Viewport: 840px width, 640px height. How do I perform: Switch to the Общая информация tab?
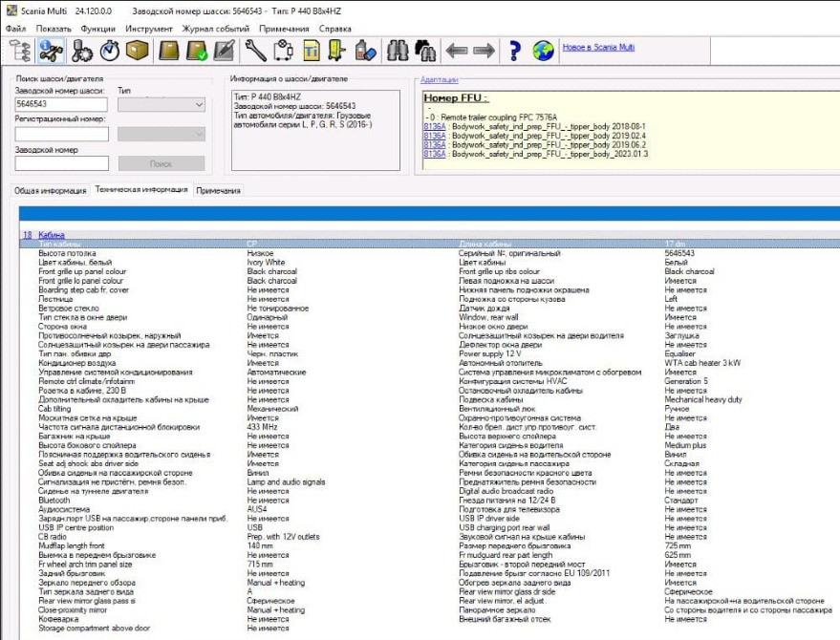click(50, 190)
